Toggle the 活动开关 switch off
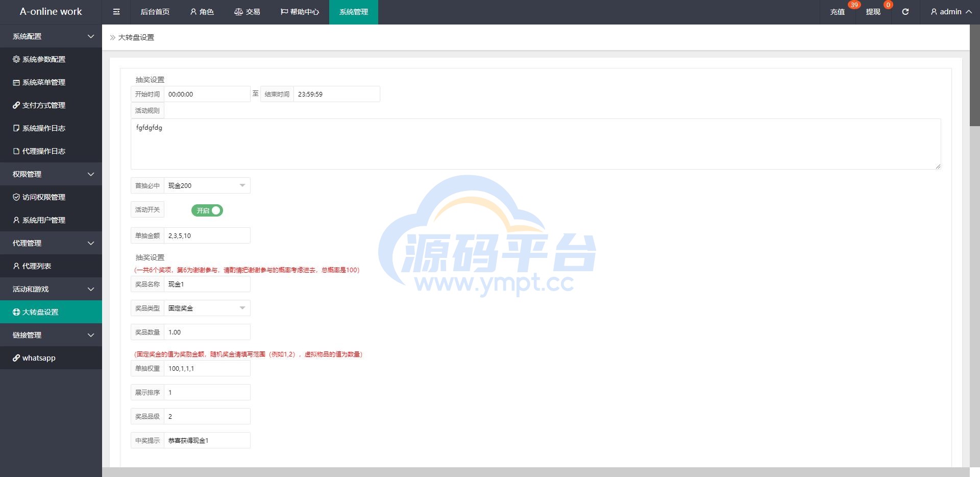Viewport: 980px width, 477px height. (x=207, y=210)
